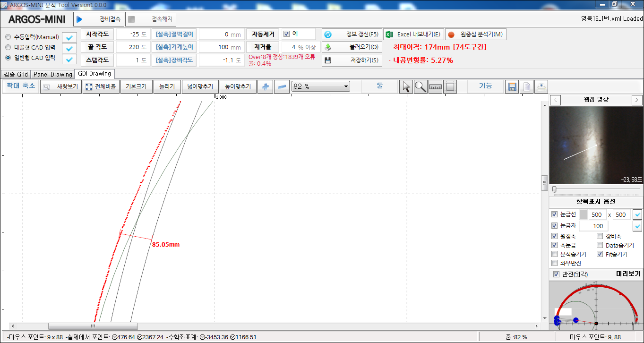Open the 82% zoom dropdown

(345, 86)
